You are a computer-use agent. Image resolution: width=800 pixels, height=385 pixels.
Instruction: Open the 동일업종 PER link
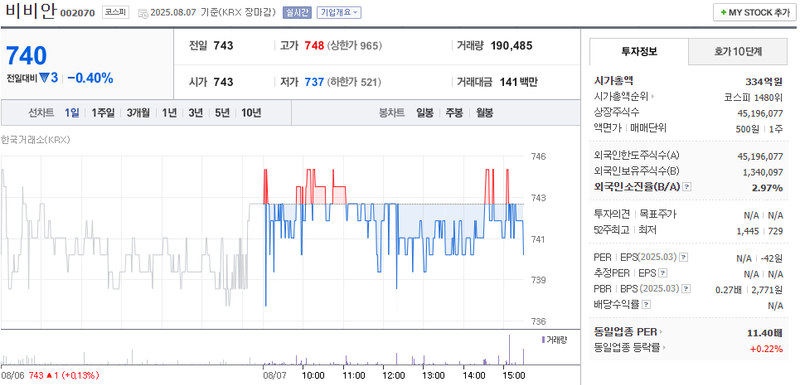click(628, 332)
